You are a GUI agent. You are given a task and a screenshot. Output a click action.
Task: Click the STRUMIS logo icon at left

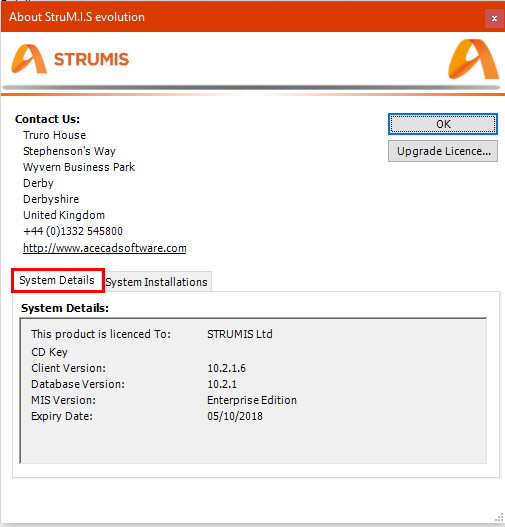pyautogui.click(x=29, y=59)
